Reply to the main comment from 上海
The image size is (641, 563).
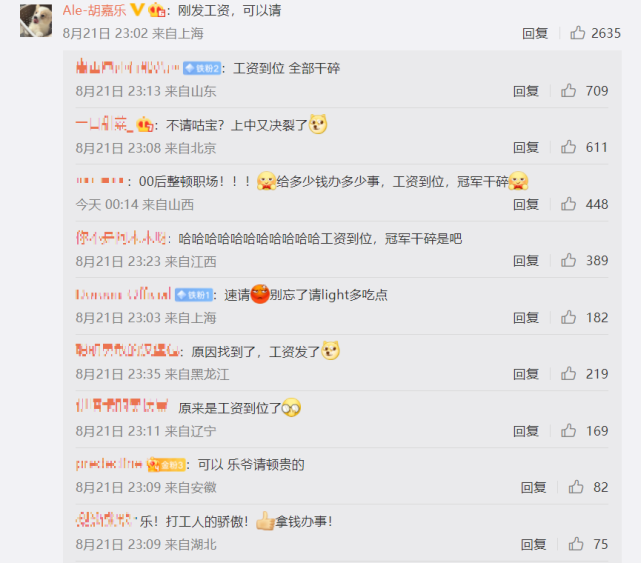[x=535, y=33]
